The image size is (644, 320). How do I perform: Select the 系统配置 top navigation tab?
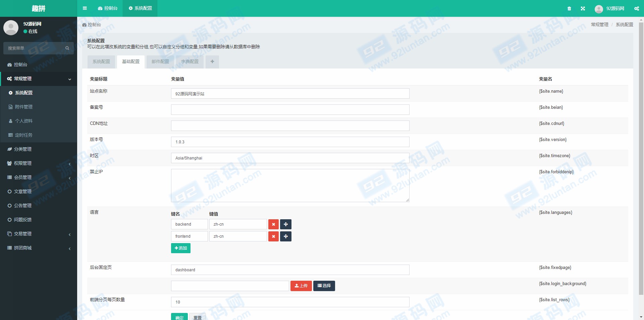coord(140,8)
